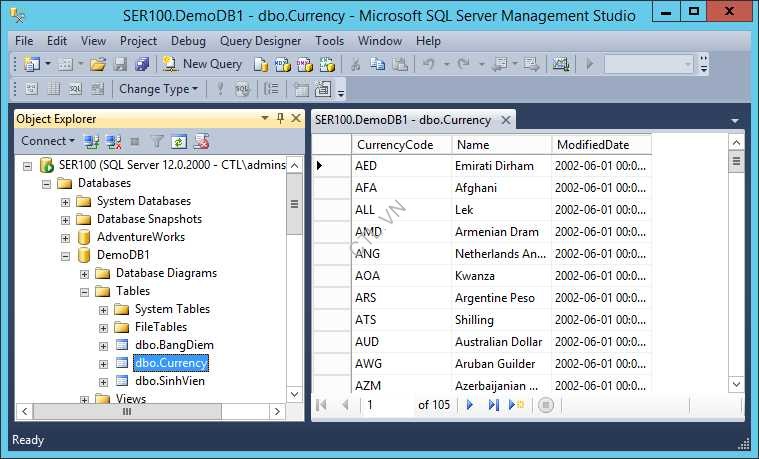This screenshot has width=759, height=459.
Task: Expand the dbo.BangDiem table node
Action: click(103, 345)
